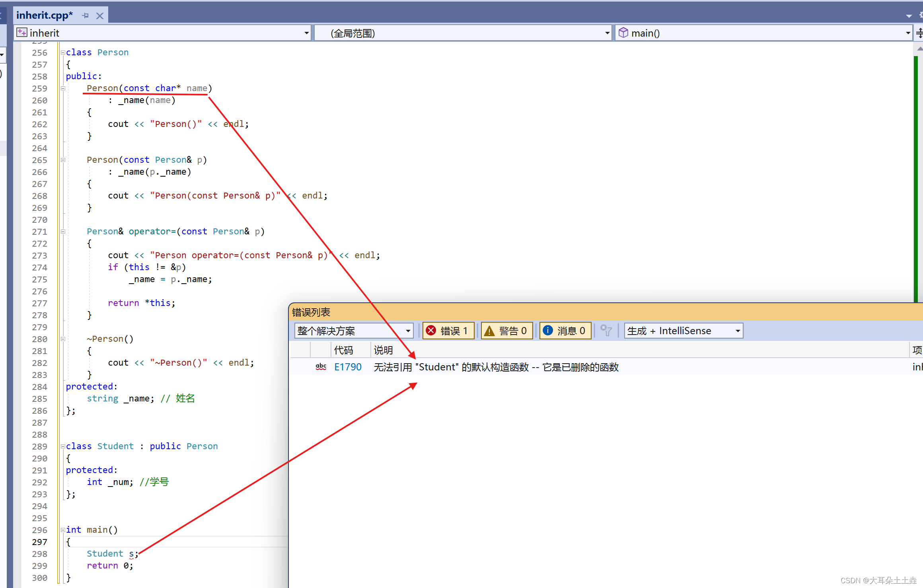Viewport: 923px width, 588px height.
Task: Click the 'int _num;' declaration line
Action: [x=110, y=482]
